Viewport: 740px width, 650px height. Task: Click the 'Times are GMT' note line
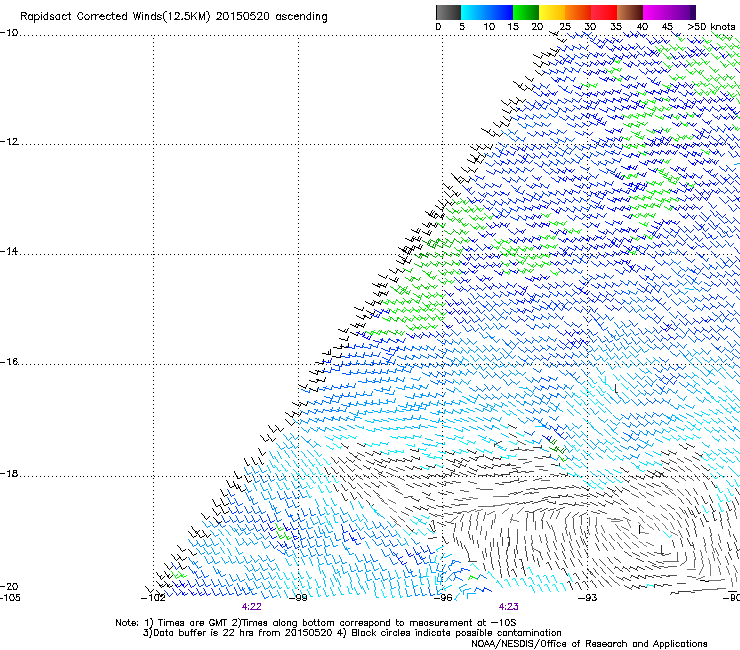(315, 623)
